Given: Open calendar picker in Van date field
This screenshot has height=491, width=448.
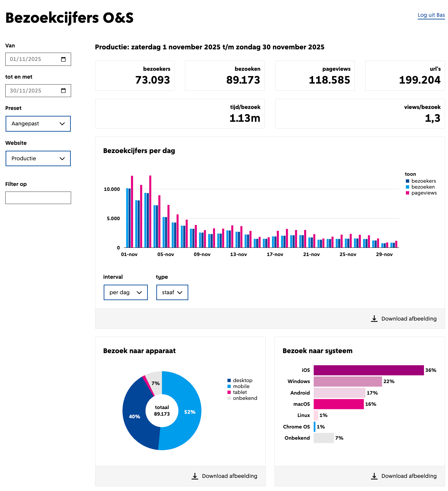Looking at the screenshot, I should coord(64,59).
